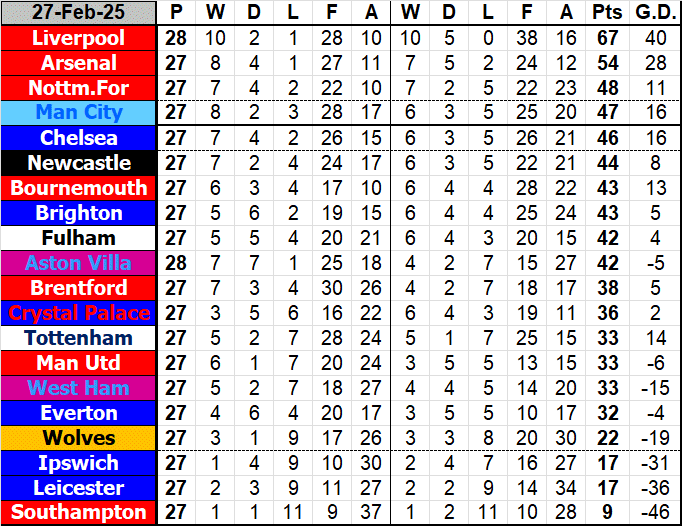Viewport: 682px width, 526px height.
Task: Click the black Newcastle team cell
Action: 79,163
